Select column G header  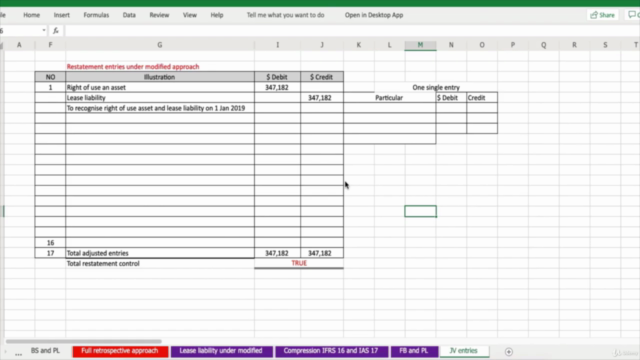pos(160,45)
